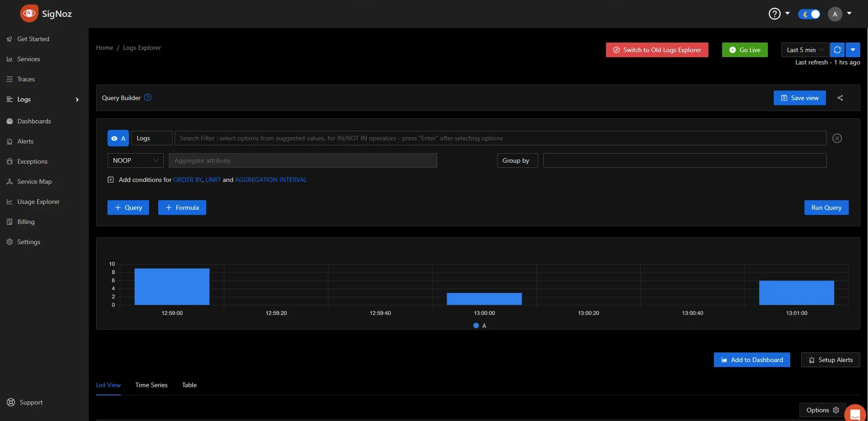
Task: Open the Exceptions page
Action: tap(32, 161)
